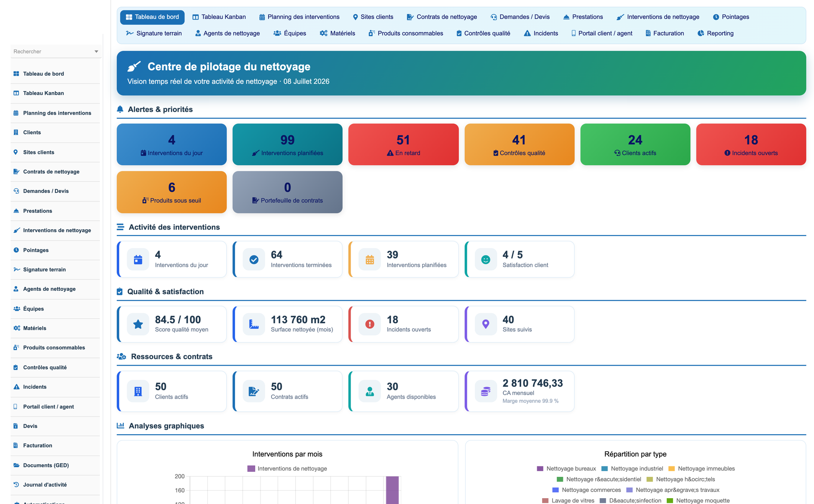
Task: Click the Marge moyenne 99.9 % text
Action: click(x=530, y=401)
